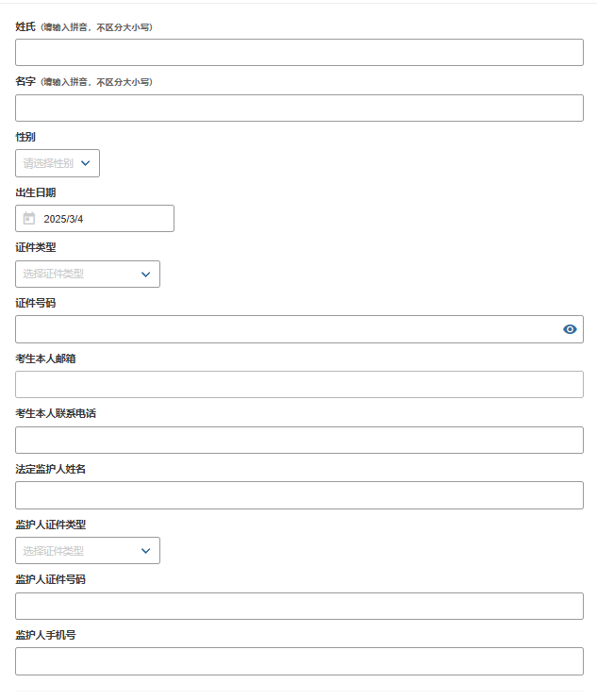
Task: Click the 监护人证件号码 label
Action: coord(50,579)
